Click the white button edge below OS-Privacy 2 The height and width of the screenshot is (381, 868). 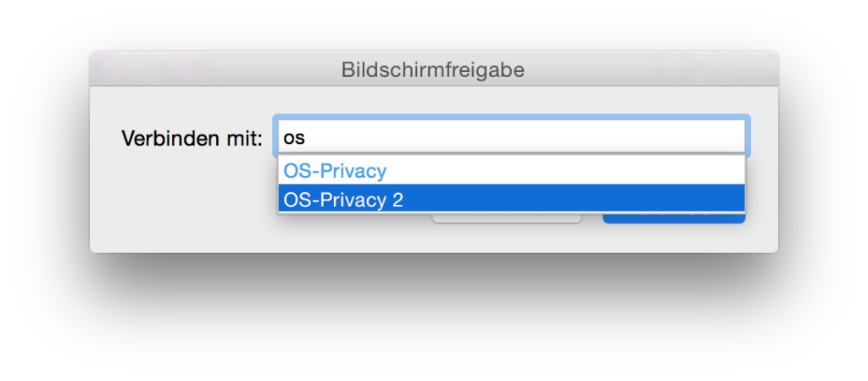(x=507, y=219)
